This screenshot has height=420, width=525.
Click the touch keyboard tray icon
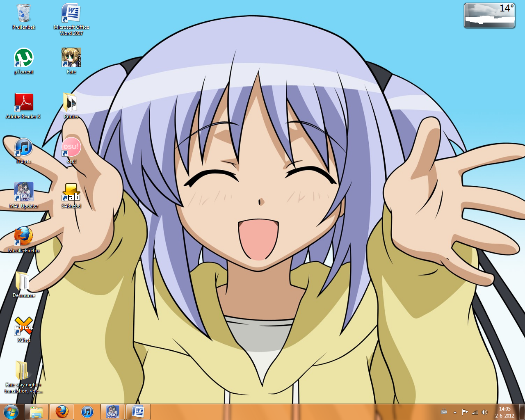click(444, 412)
